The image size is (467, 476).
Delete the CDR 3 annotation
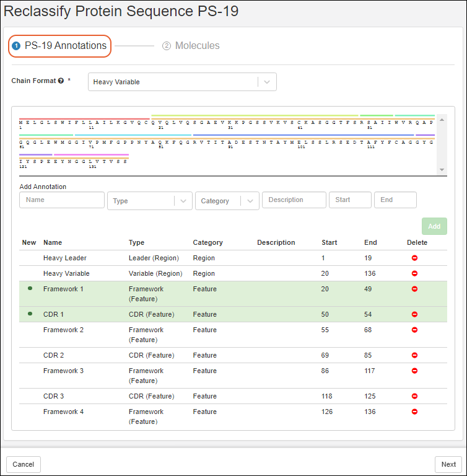(x=414, y=396)
